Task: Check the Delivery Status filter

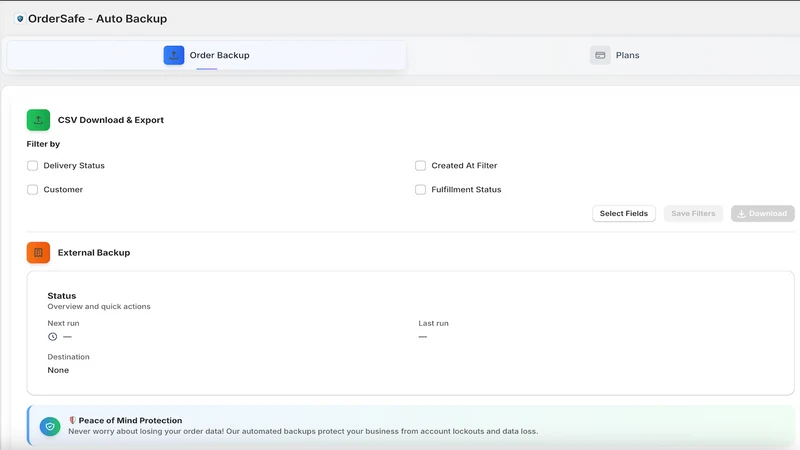Action: 33,165
